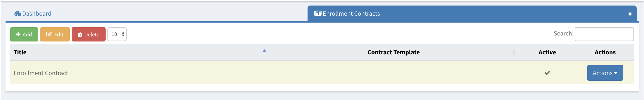Select the Enrollment Contract row title

click(41, 73)
